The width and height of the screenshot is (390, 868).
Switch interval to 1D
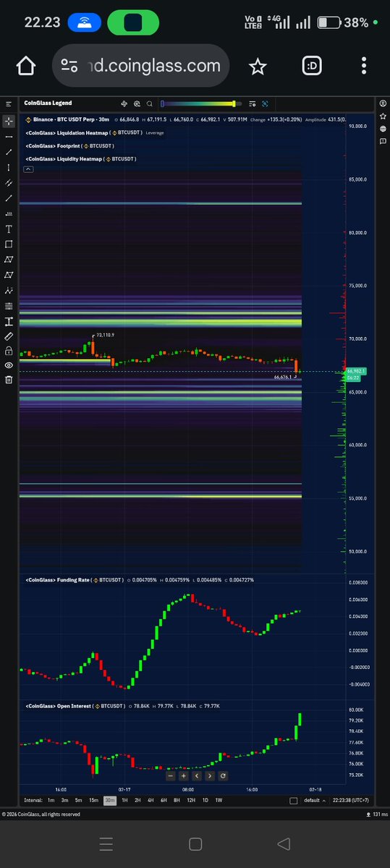205,801
